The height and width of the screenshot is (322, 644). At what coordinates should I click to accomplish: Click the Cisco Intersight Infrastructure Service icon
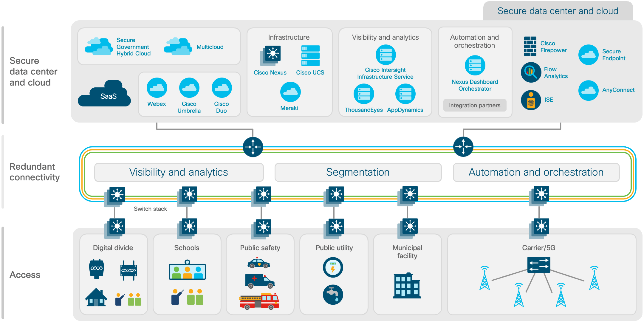386,55
